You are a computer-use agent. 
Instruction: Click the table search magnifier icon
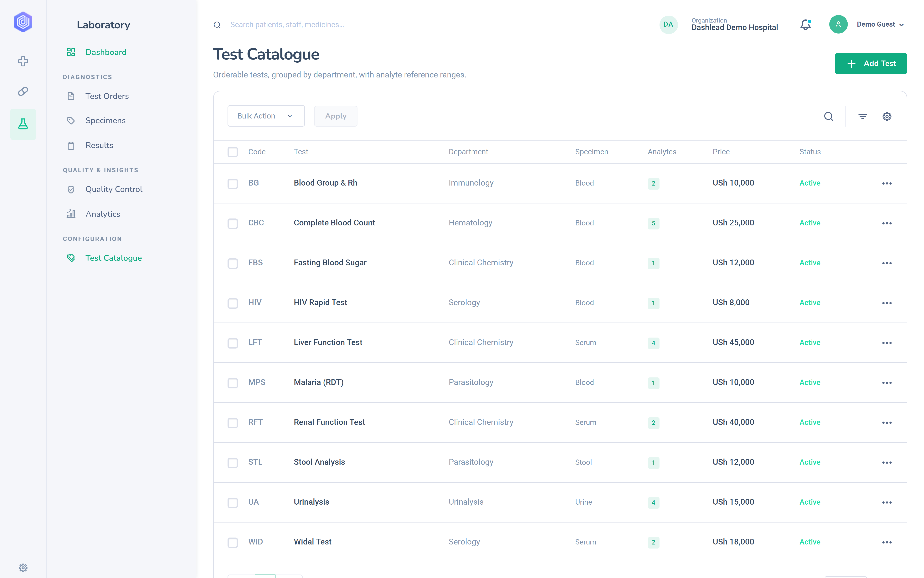(829, 116)
